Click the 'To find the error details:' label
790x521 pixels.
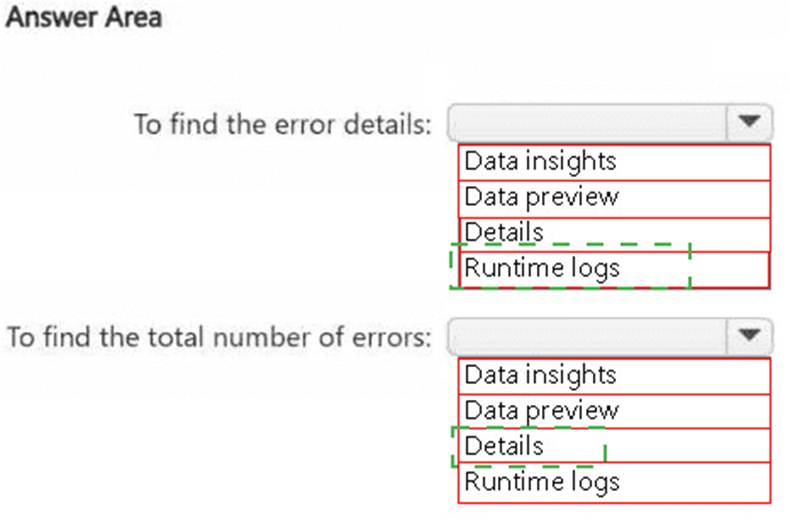point(283,124)
